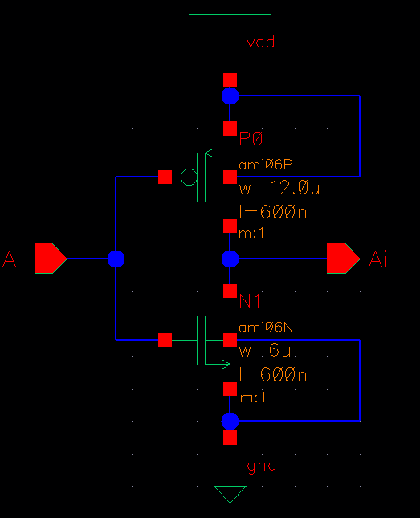This screenshot has width=420, height=518.
Task: Click the 'ami06N' model label
Action: [266, 328]
